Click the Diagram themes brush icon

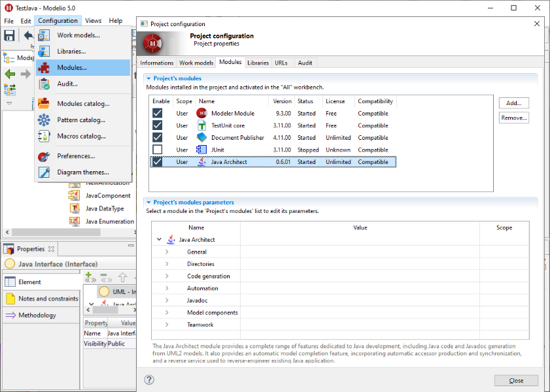(44, 172)
